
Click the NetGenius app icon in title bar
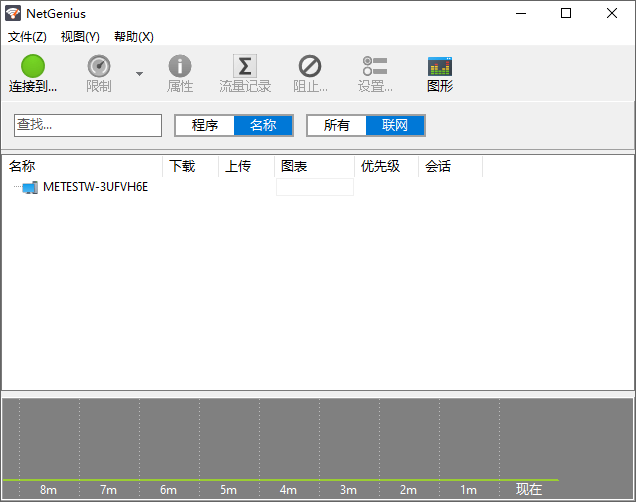point(13,13)
